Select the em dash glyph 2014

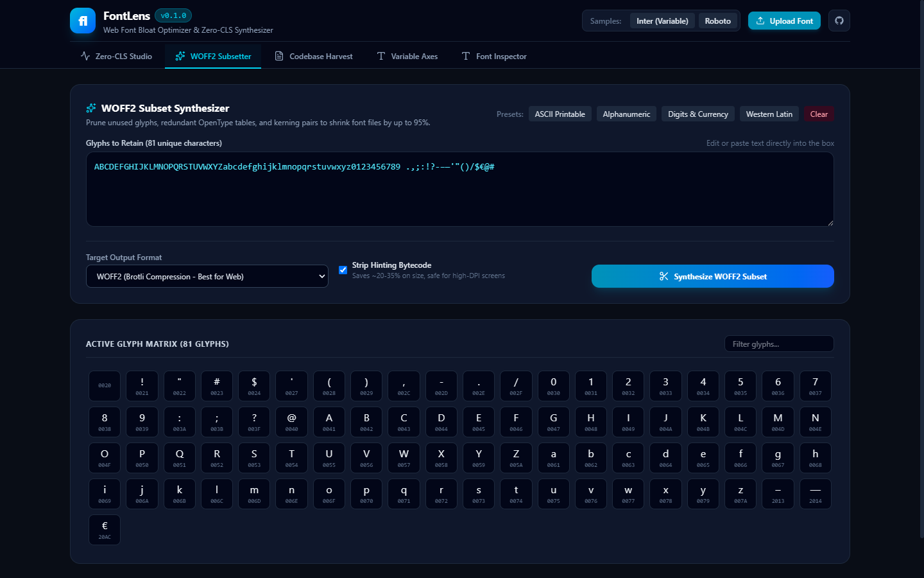coord(815,494)
